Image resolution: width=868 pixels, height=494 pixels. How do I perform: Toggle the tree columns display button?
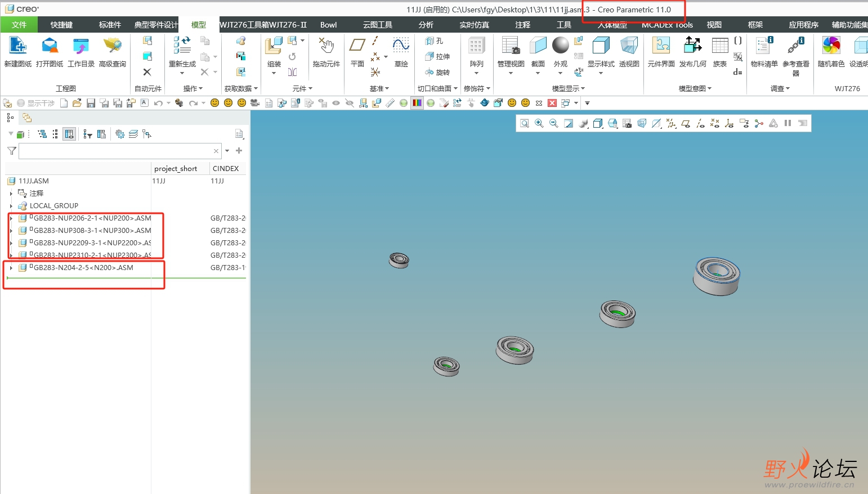(x=69, y=134)
